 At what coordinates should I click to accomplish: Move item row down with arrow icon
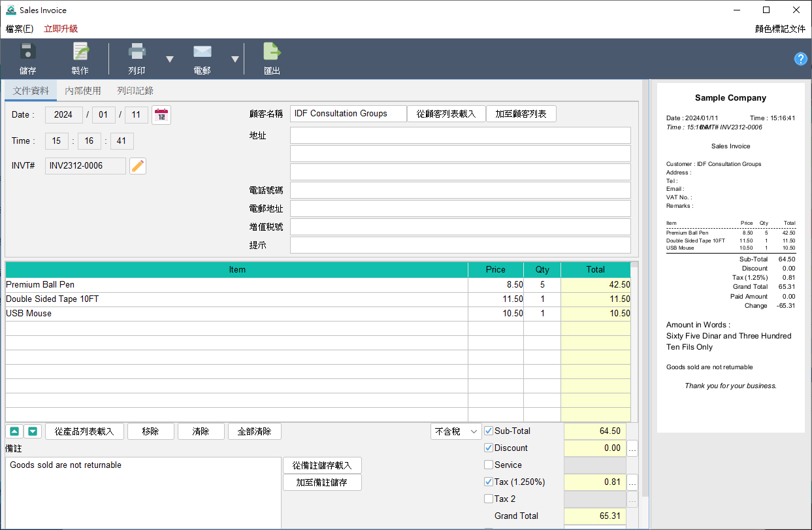(x=33, y=431)
